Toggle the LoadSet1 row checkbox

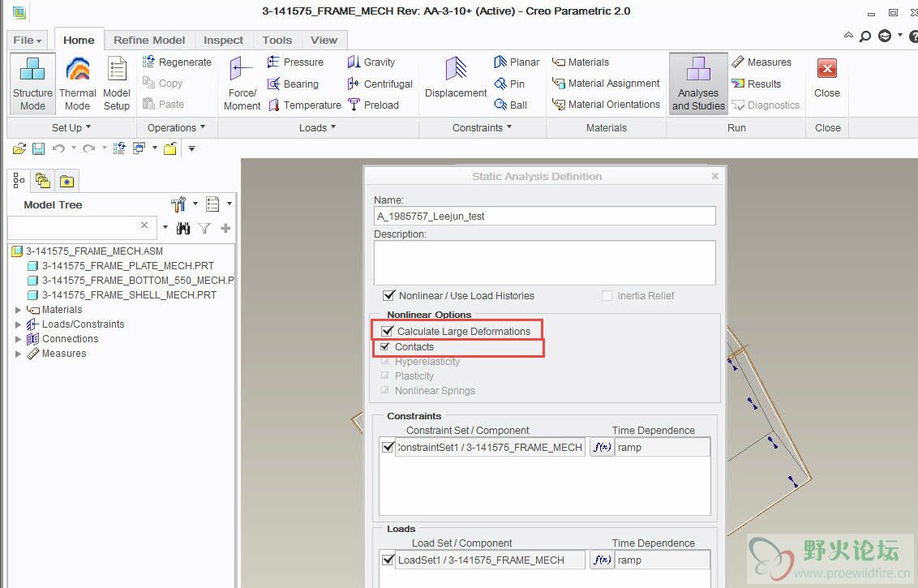coord(388,560)
